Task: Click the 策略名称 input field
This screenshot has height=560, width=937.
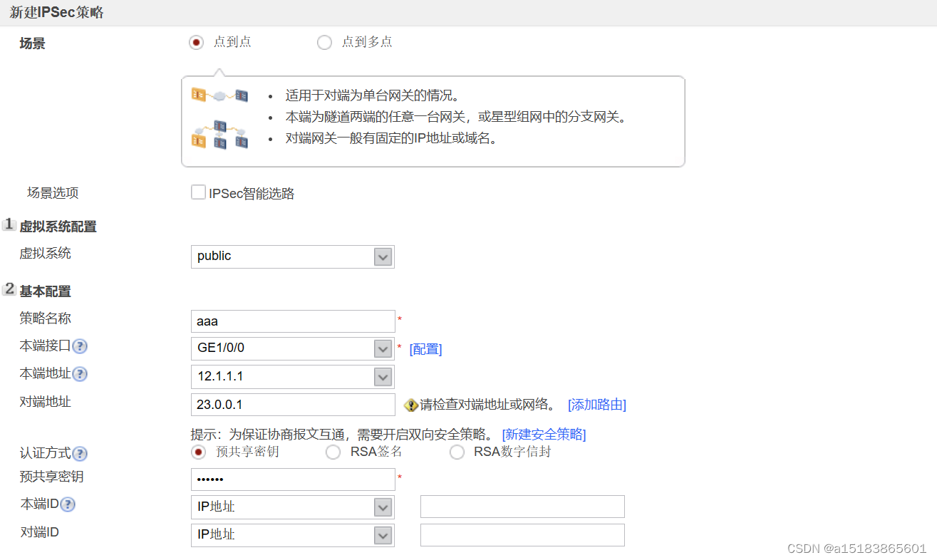Action: [293, 321]
